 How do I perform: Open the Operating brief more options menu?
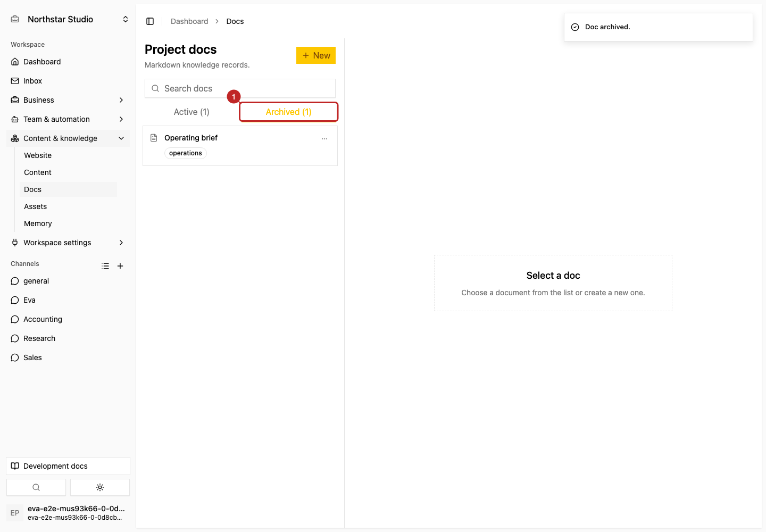[324, 138]
